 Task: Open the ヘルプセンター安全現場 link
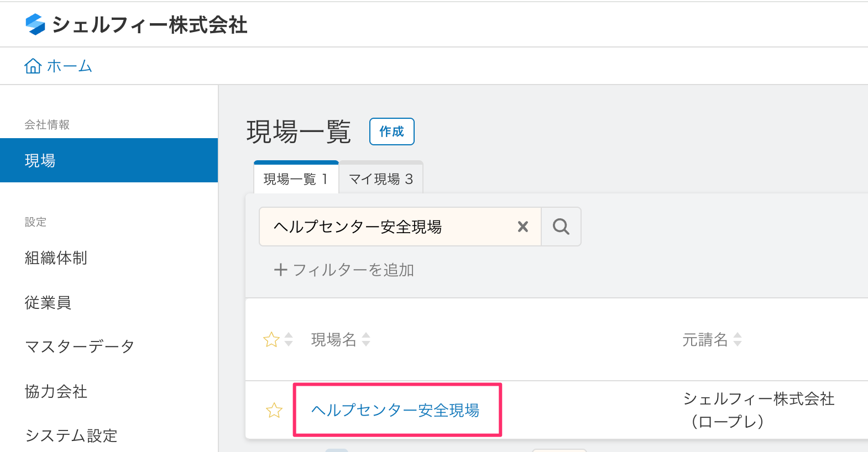point(395,410)
